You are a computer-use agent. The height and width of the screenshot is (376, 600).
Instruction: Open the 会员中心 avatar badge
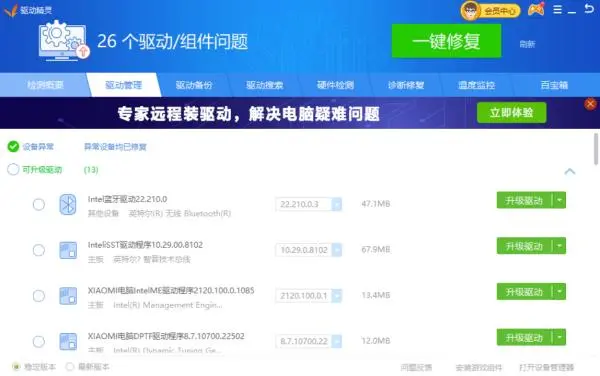[490, 10]
